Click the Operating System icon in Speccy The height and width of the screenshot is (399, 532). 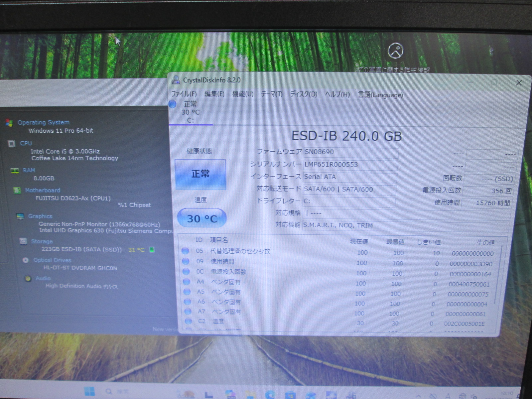[x=9, y=123]
